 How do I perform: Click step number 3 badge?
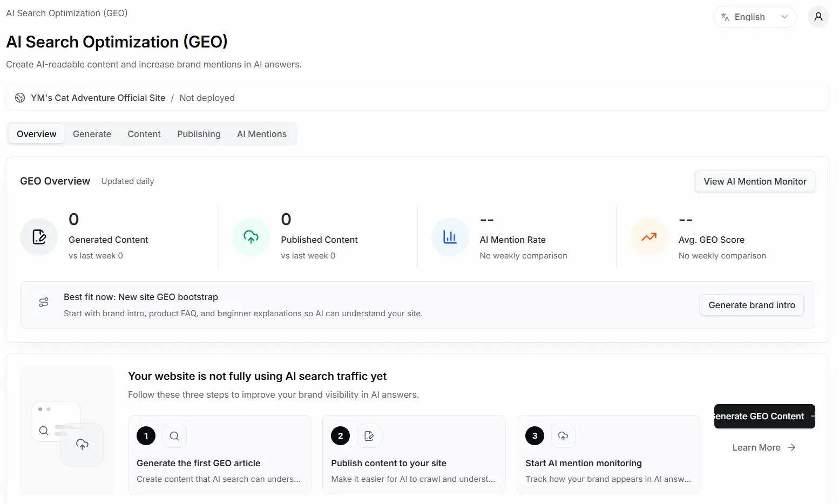click(534, 436)
